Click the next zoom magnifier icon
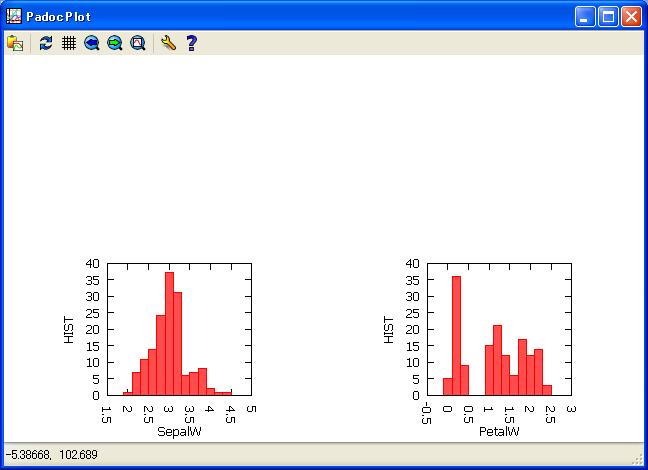 coord(115,43)
